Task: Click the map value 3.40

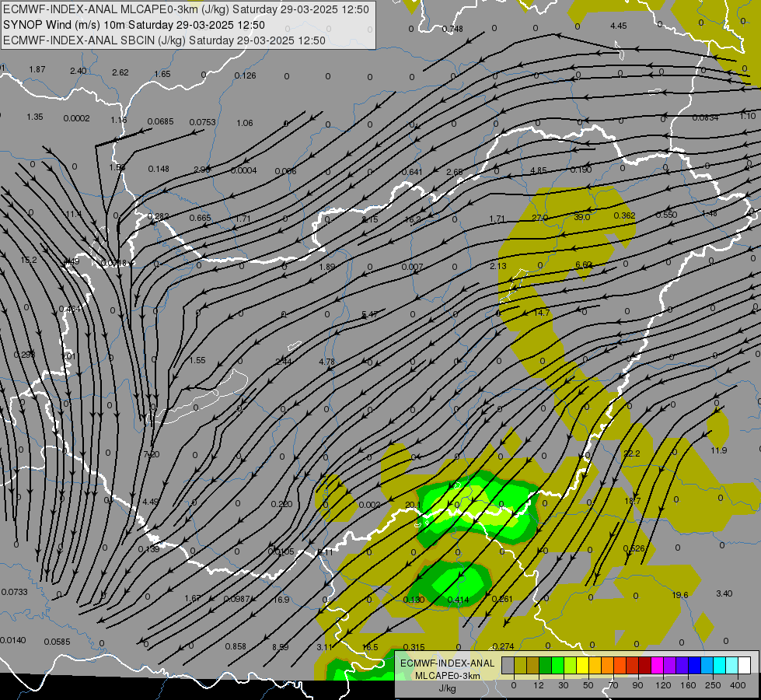Action: point(724,593)
